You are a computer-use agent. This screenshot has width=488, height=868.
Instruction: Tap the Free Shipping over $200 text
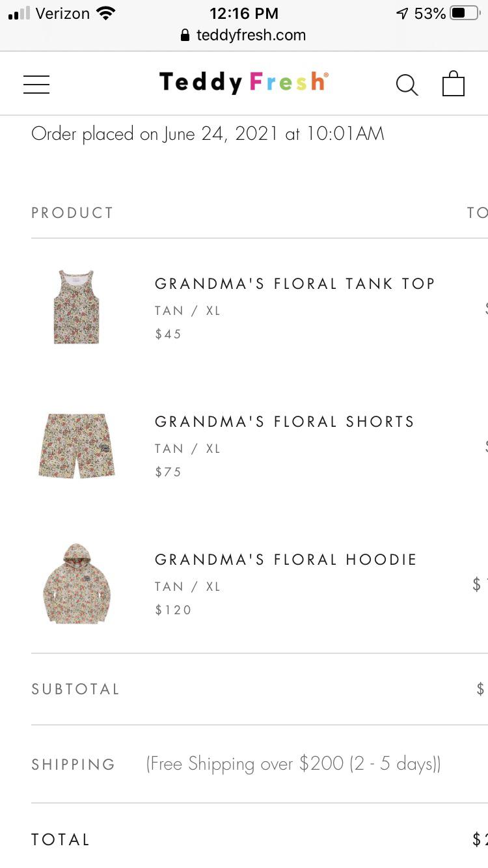click(x=293, y=763)
